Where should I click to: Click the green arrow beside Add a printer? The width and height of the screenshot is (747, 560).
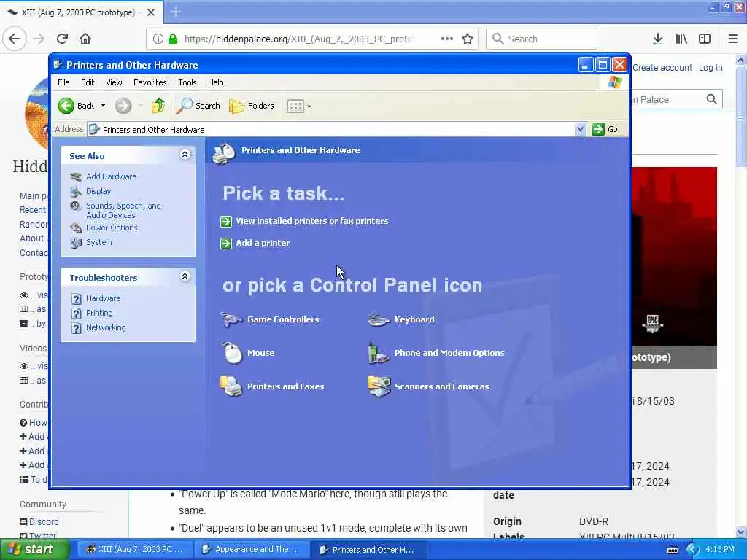(226, 244)
